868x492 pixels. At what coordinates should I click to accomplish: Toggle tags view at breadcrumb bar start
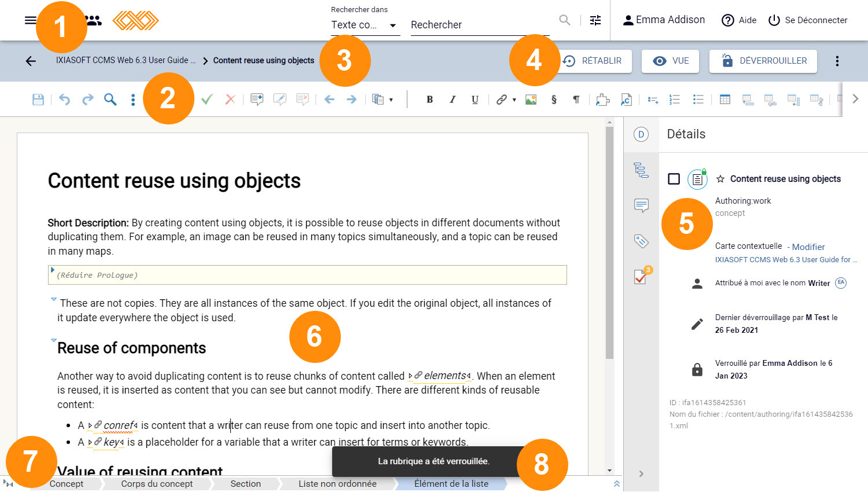coord(8,484)
